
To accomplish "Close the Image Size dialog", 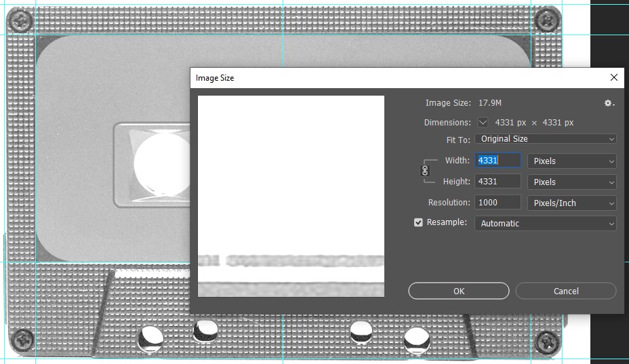I will click(614, 78).
